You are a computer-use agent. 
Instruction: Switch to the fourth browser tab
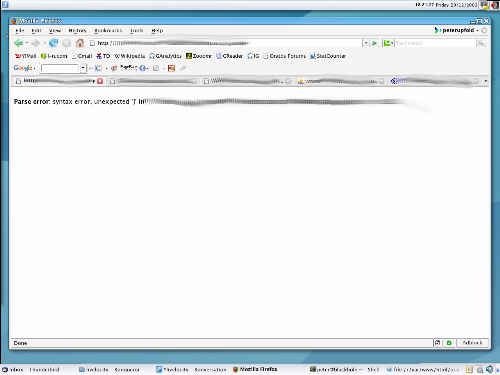click(x=341, y=81)
